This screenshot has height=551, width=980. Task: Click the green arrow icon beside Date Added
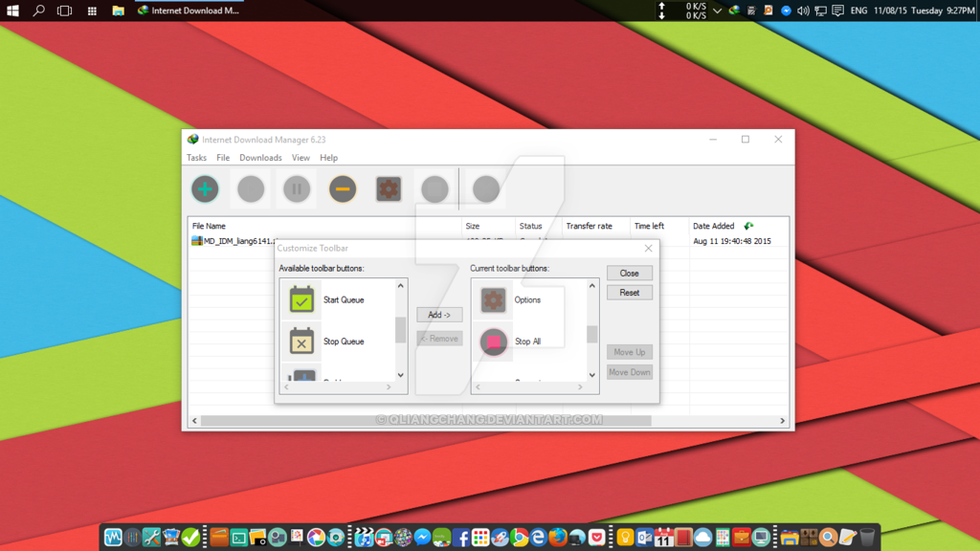(x=748, y=226)
